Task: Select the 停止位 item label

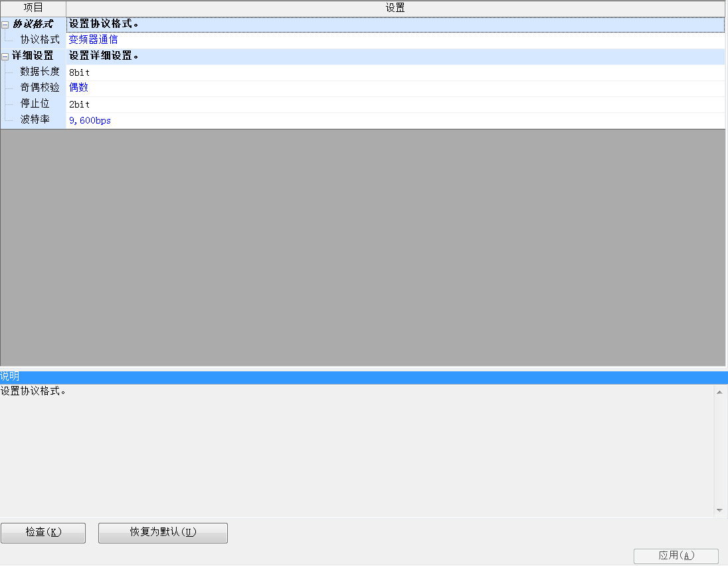Action: click(35, 104)
